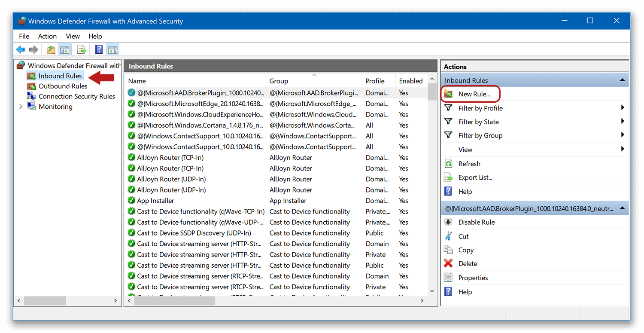Select the Microsoft.Windows.Cortana rule row

[276, 125]
